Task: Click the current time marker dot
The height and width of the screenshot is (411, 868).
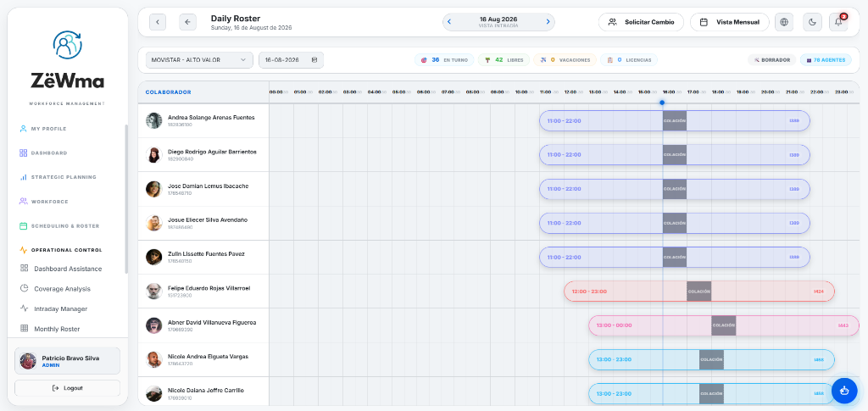Action: pyautogui.click(x=662, y=103)
